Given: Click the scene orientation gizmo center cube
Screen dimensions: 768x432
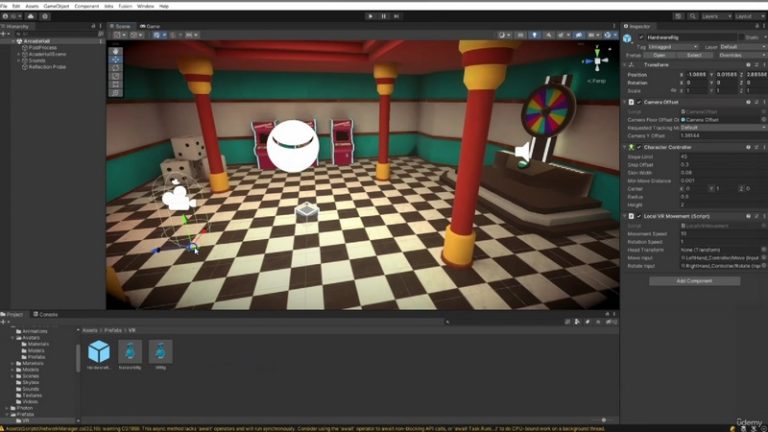Looking at the screenshot, I should [598, 61].
